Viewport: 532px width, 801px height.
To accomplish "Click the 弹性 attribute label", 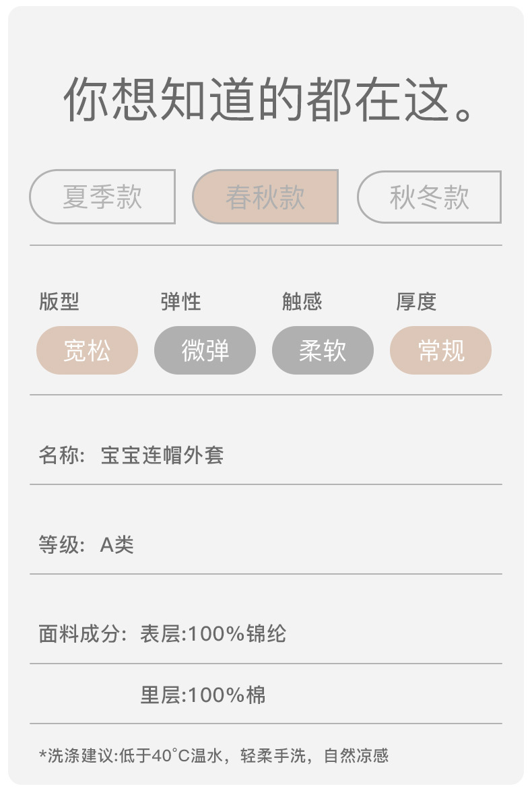I will point(180,302).
